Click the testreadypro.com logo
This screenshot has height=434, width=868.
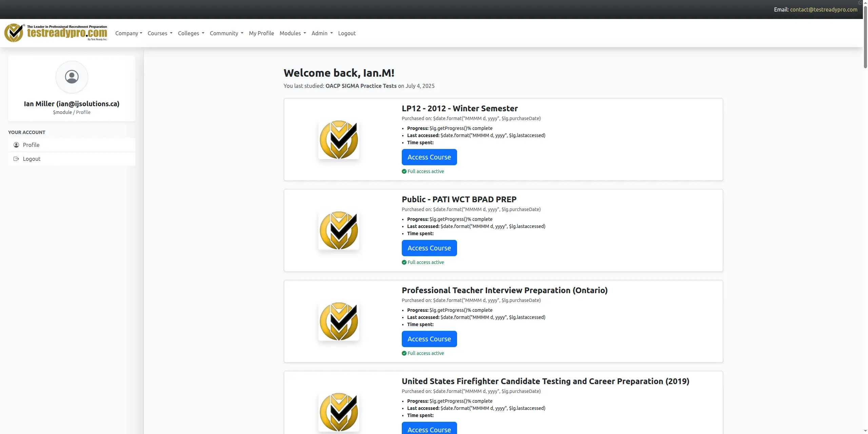pyautogui.click(x=56, y=33)
